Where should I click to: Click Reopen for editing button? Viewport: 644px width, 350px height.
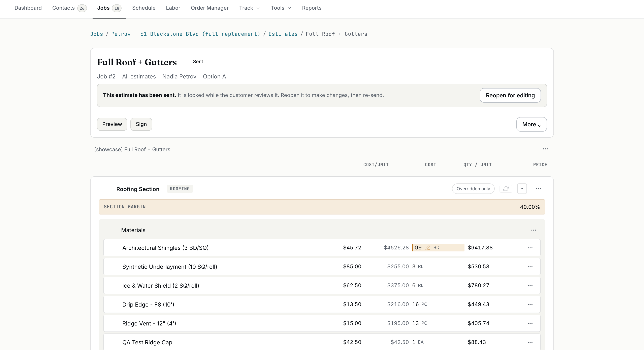(x=510, y=95)
